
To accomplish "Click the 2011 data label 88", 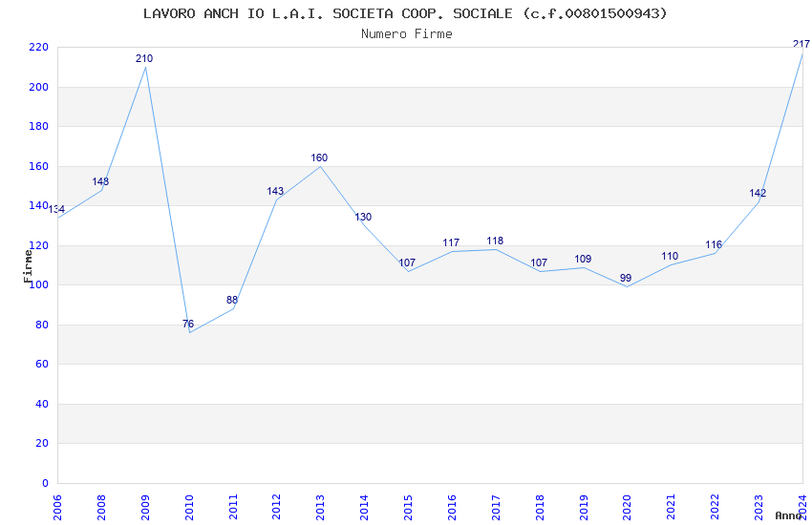I will coord(232,300).
